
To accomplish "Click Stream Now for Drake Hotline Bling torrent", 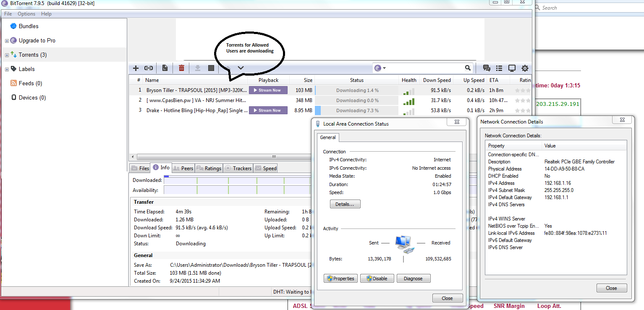I will [268, 110].
